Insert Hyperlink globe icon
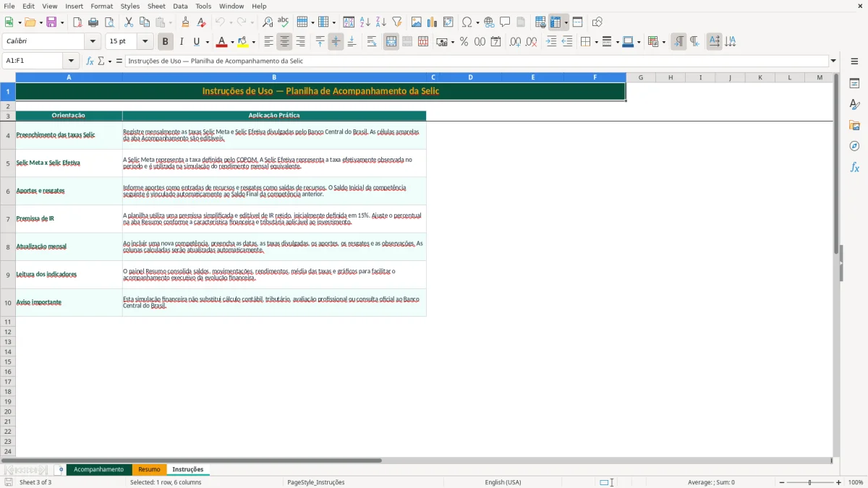Screen dimensions: 868x488 490,22
